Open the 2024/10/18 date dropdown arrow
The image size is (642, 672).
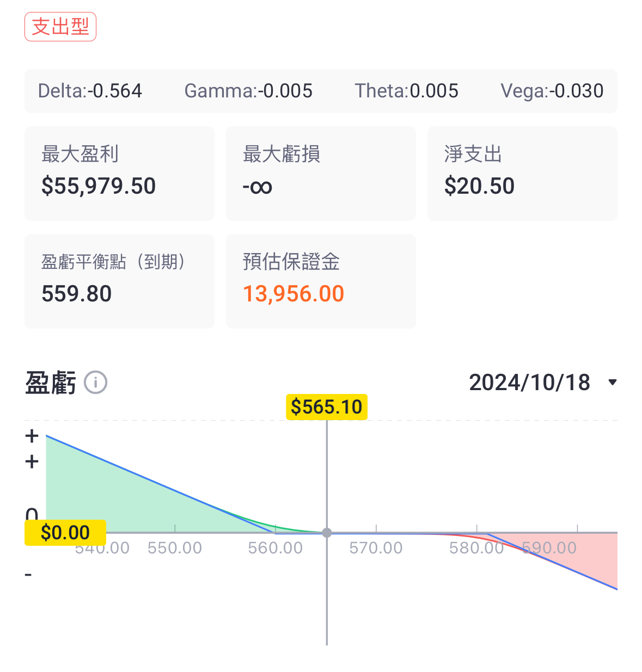tap(613, 383)
